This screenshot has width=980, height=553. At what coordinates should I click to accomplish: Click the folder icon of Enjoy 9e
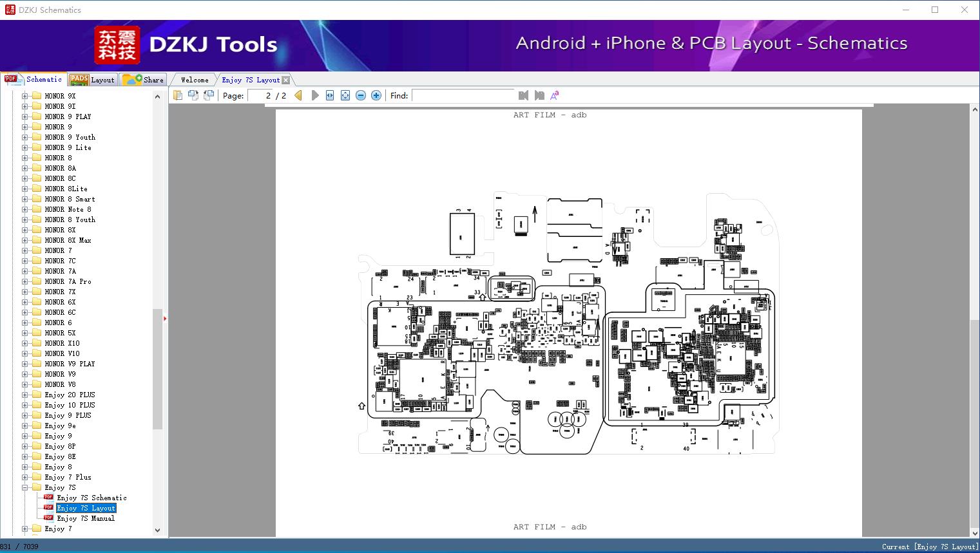(x=37, y=426)
